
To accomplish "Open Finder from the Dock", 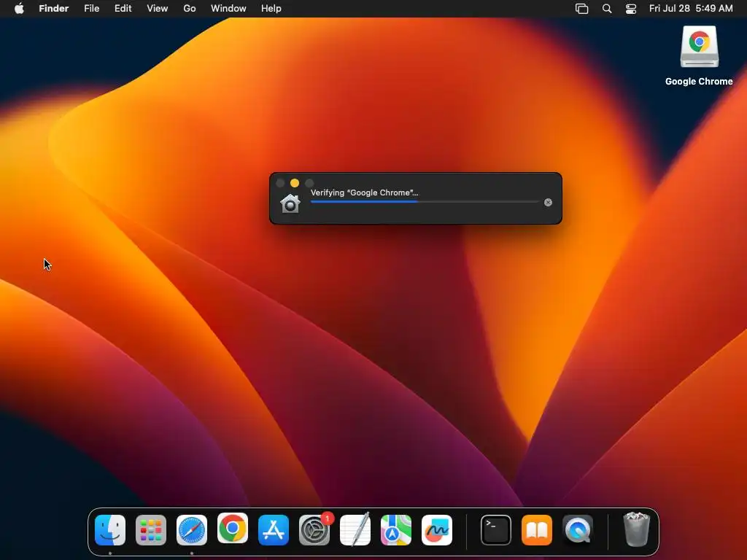I will (110, 530).
